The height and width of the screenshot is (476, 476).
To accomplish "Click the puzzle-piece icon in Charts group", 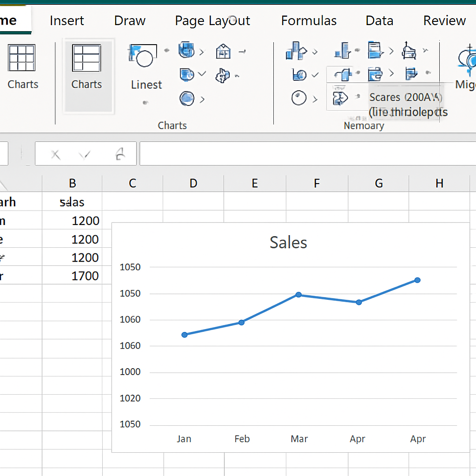I will tap(223, 75).
